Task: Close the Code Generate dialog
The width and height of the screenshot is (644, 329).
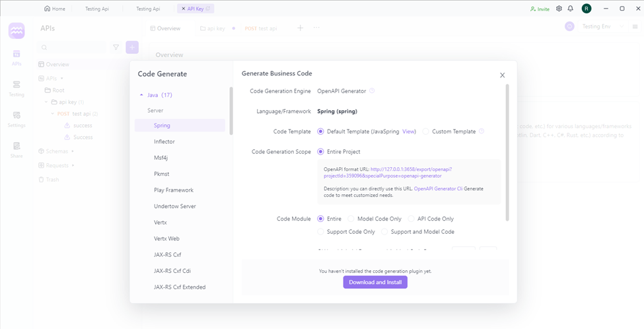Action: point(502,75)
